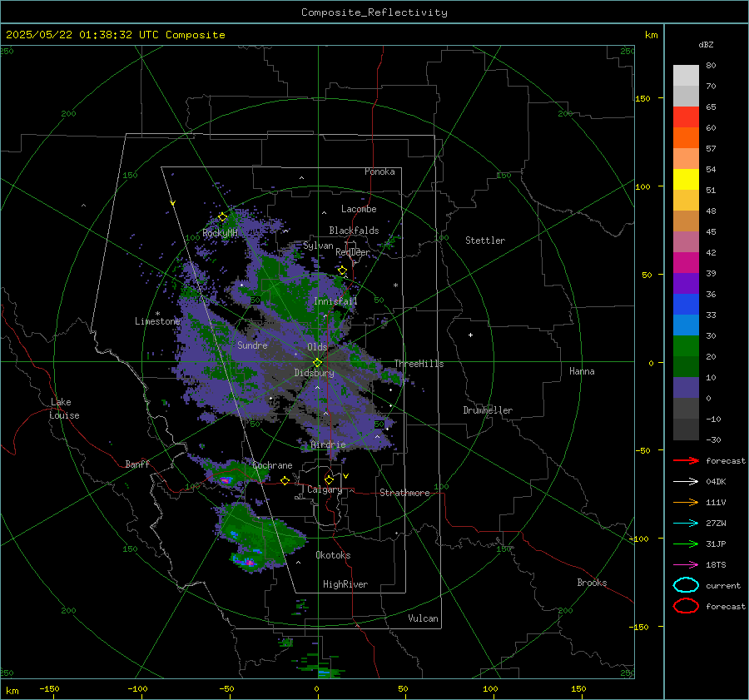This screenshot has height=700, width=749.
Task: Select the top light gray 70-80 dBZ swatch
Action: click(x=686, y=76)
